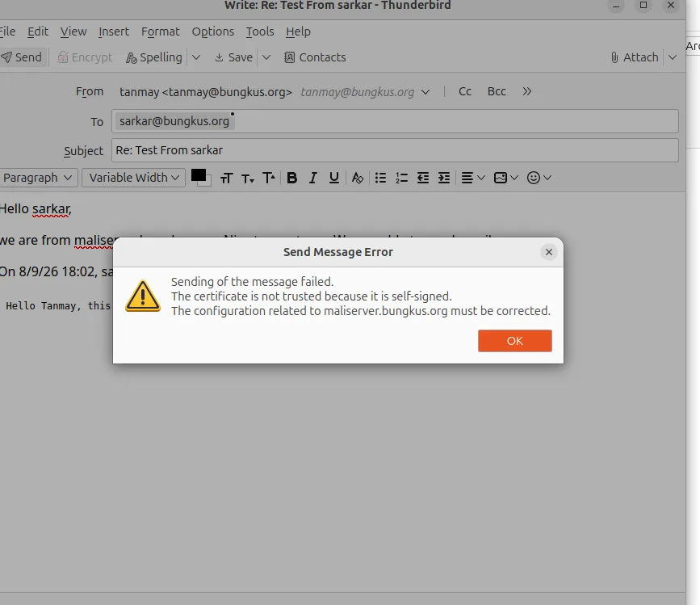Open the Contacts sidebar
This screenshot has height=605, width=700.
point(315,57)
